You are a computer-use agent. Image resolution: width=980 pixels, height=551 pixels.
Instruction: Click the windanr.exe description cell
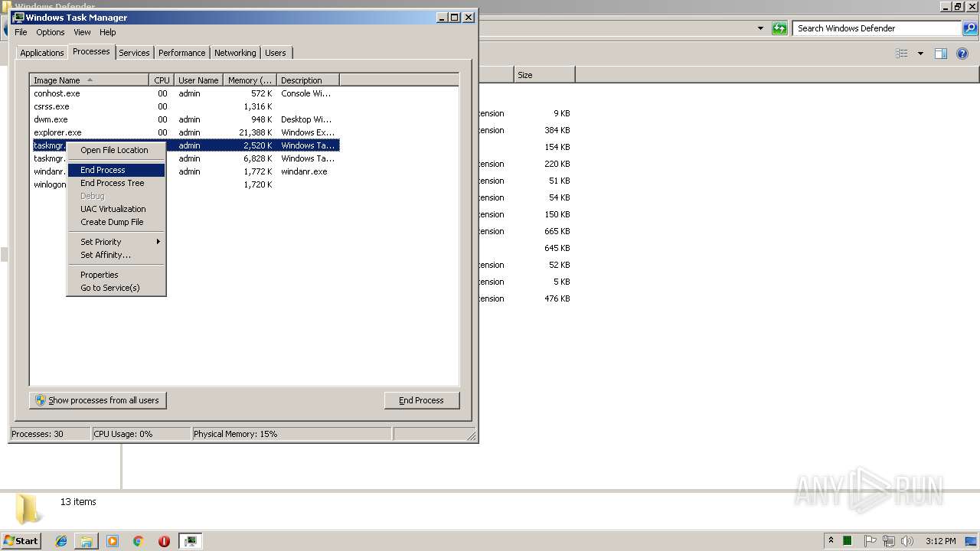coord(304,171)
